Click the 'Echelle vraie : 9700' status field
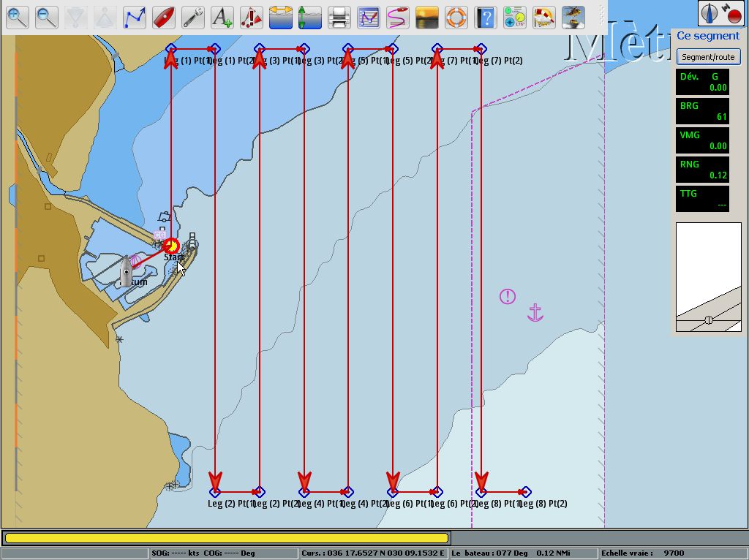 click(673, 553)
